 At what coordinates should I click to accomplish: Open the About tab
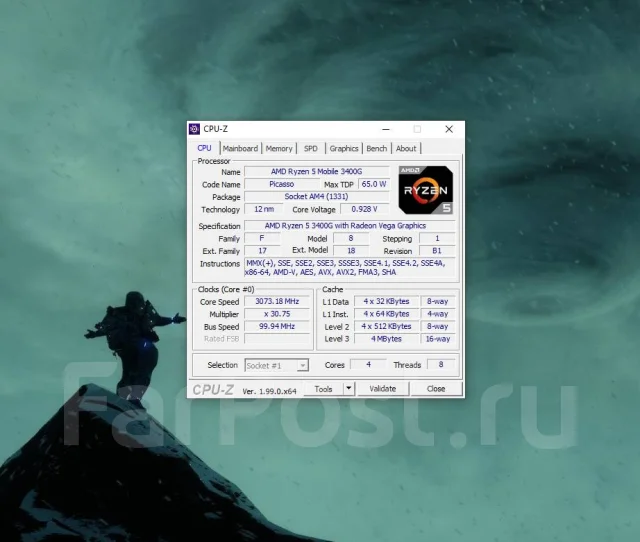coord(406,149)
